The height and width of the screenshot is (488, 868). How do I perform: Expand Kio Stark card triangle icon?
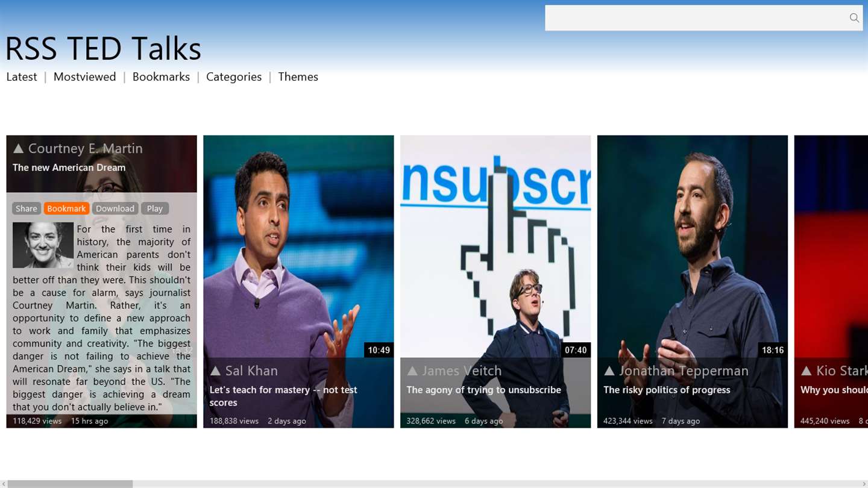[x=807, y=371]
